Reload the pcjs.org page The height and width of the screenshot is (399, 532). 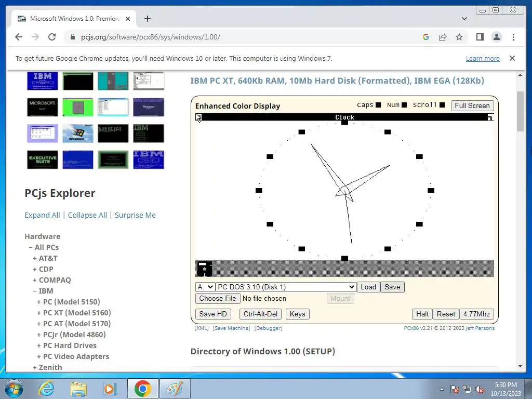click(x=52, y=37)
